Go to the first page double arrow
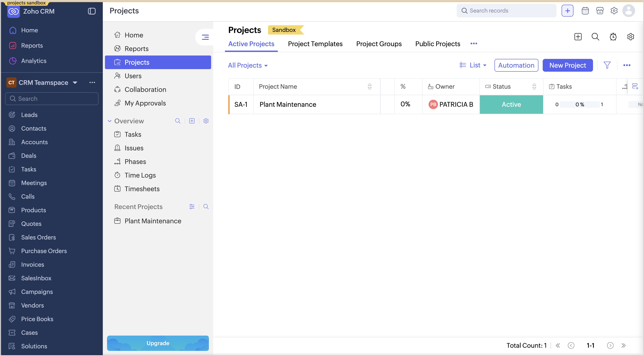This screenshot has width=644, height=356. (558, 346)
